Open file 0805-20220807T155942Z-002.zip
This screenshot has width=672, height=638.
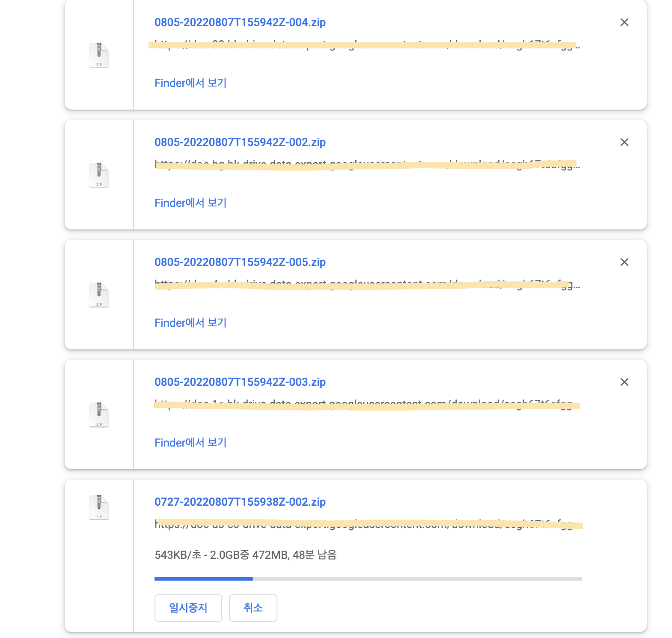click(x=240, y=142)
